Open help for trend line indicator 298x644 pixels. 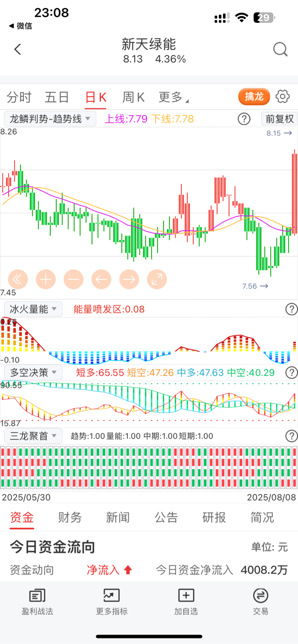(244, 119)
